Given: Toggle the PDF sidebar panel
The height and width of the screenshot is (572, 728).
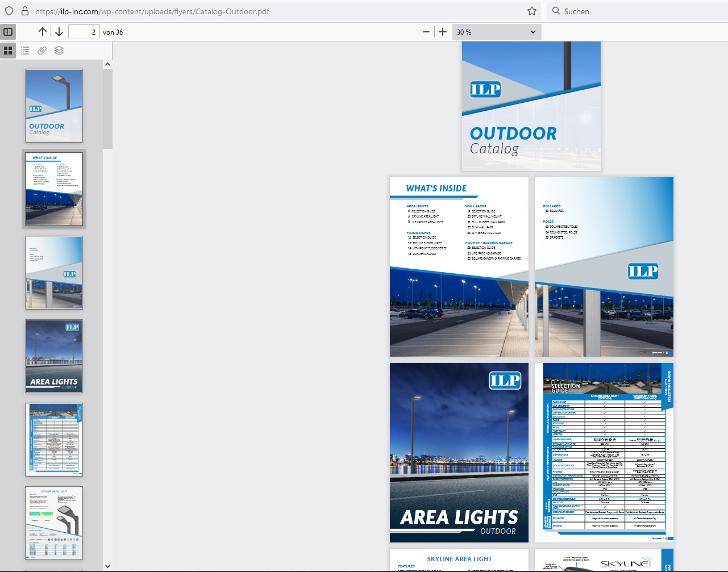Looking at the screenshot, I should pyautogui.click(x=8, y=32).
